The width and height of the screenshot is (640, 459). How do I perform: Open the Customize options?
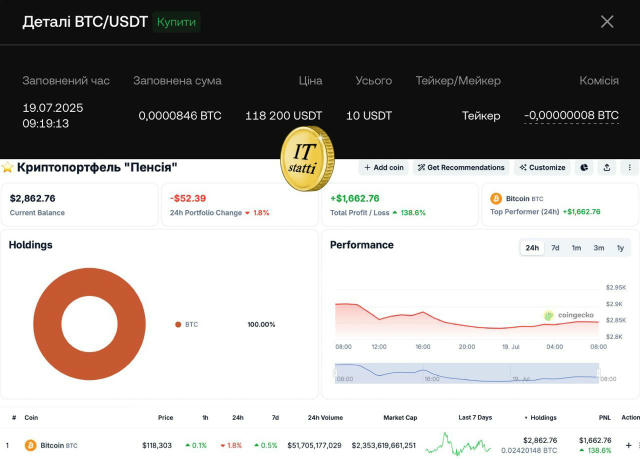542,167
